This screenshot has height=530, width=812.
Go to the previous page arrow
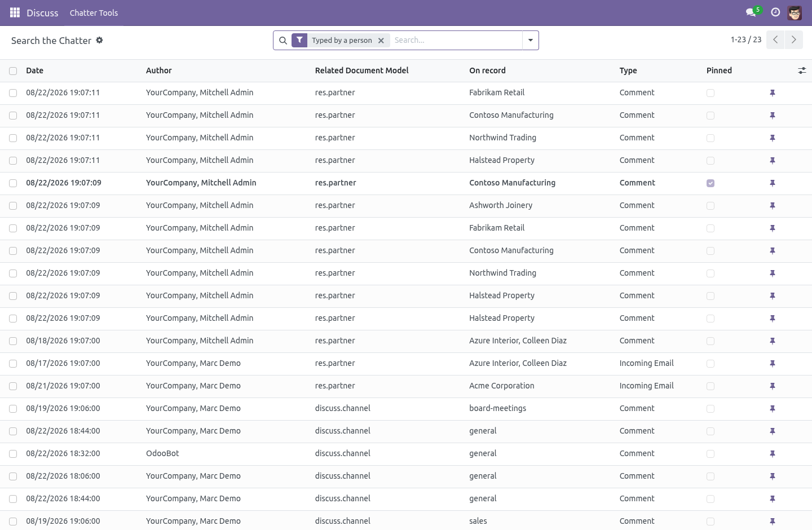point(775,39)
